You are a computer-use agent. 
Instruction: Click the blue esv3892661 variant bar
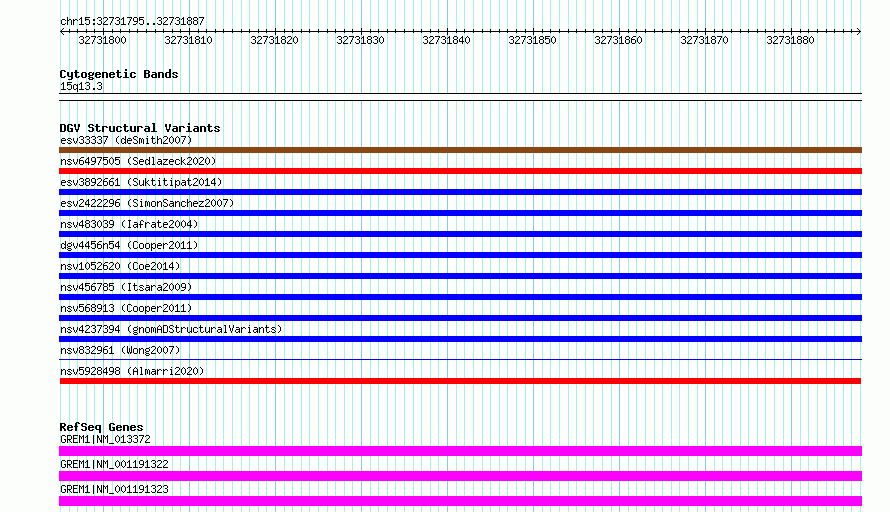460,192
